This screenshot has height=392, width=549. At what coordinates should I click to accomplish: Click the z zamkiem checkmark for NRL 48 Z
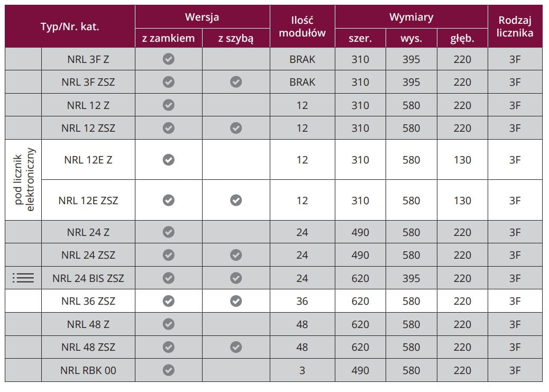coord(168,324)
